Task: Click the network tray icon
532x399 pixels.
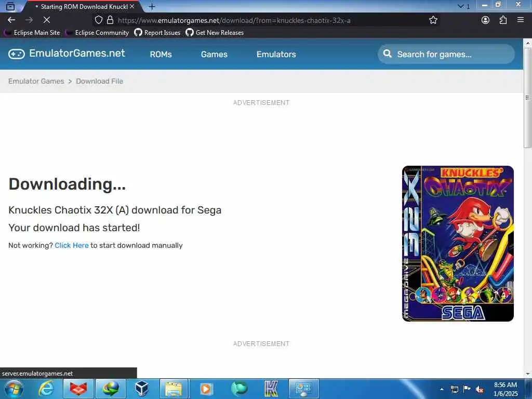Action: [x=454, y=389]
